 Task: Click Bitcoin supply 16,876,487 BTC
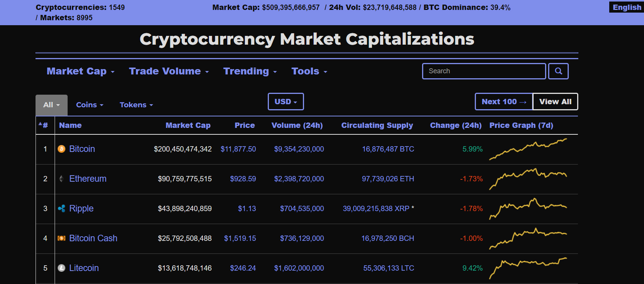[388, 149]
